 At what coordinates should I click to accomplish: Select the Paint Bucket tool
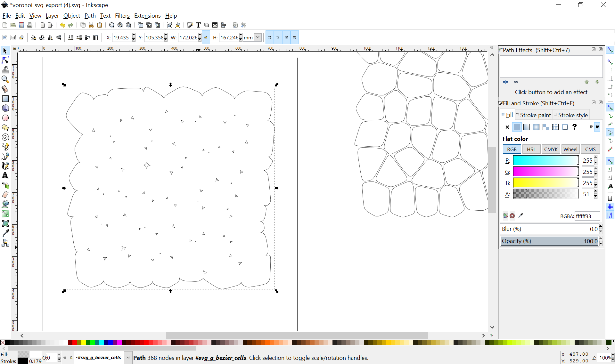point(5,204)
